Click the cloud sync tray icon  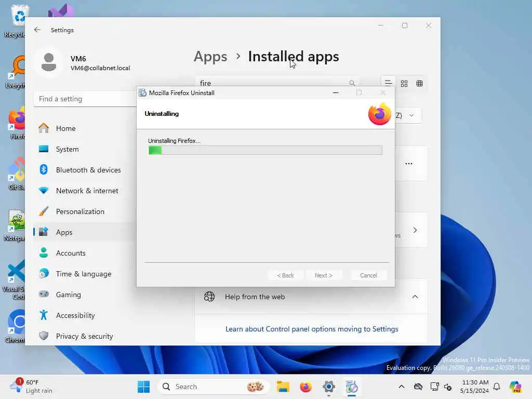point(418,387)
